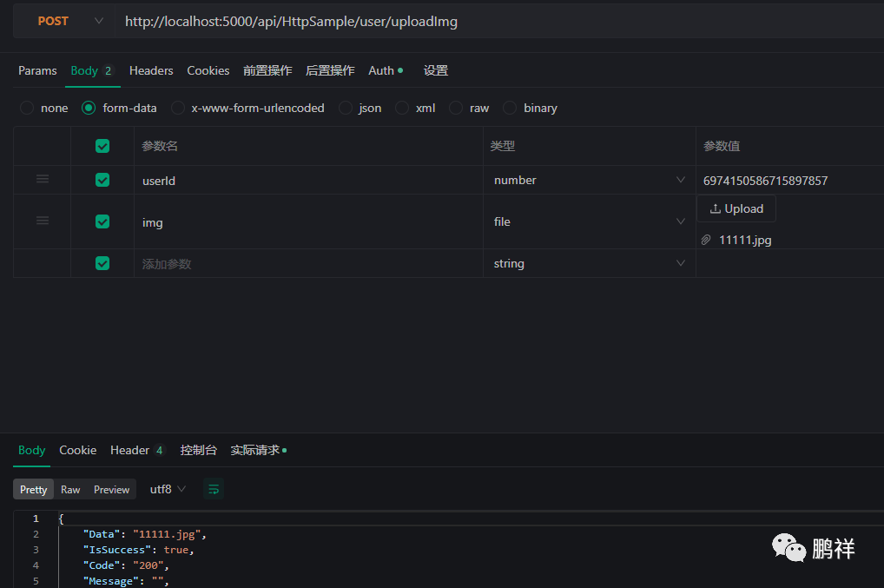Screen dimensions: 884x588
Task: Open the 设置 tab
Action: coord(436,70)
